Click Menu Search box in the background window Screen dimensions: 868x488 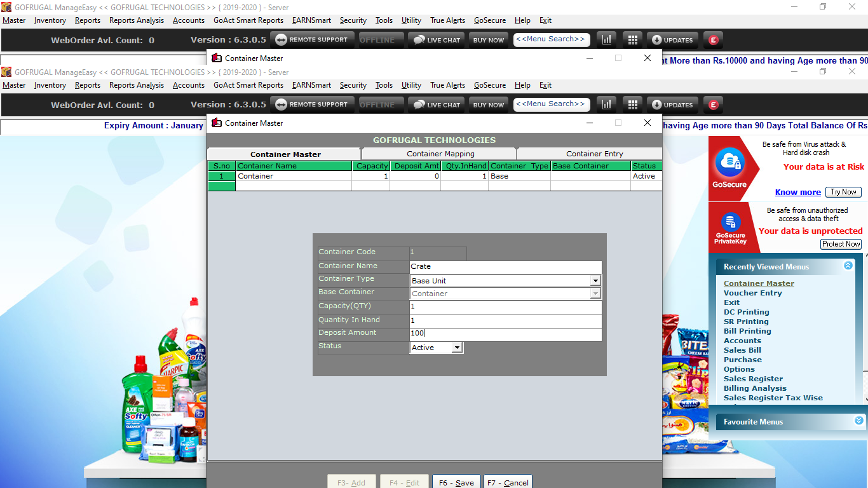tap(552, 39)
